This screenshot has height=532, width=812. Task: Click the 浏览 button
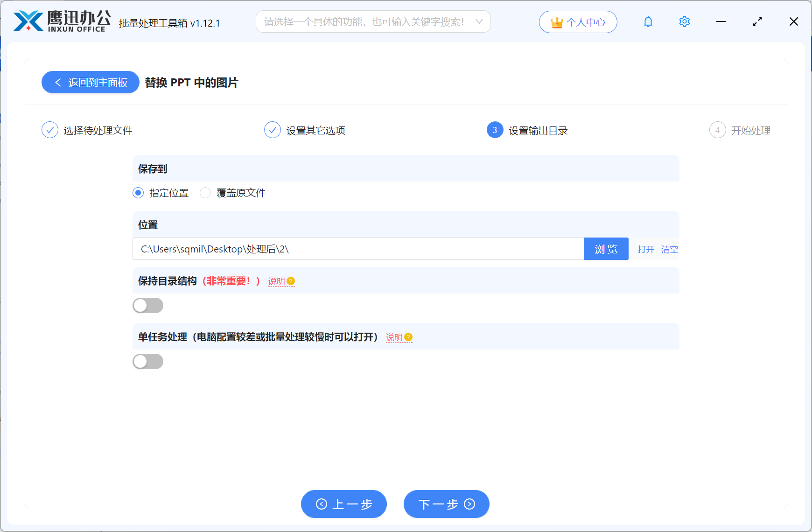tap(606, 249)
